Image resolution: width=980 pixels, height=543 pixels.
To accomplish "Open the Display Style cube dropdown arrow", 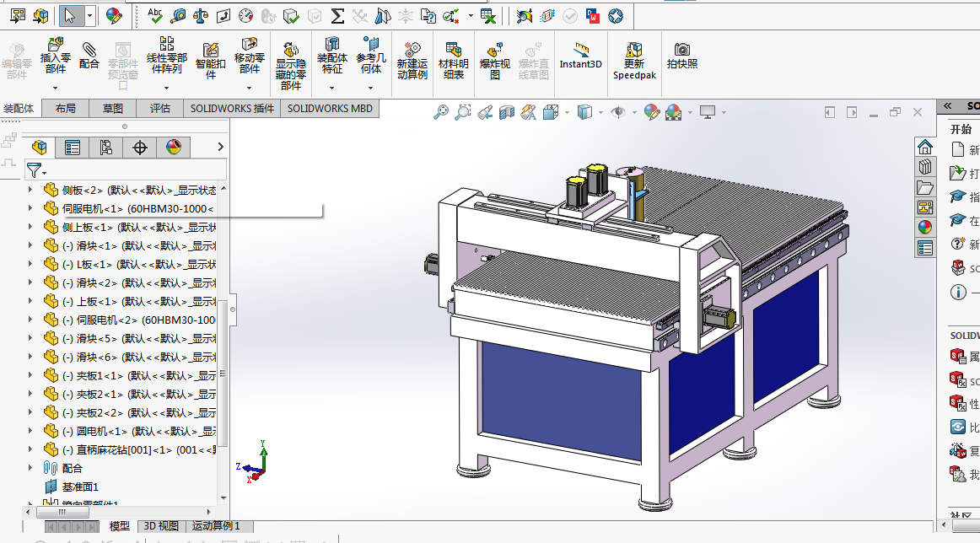I will pos(600,113).
